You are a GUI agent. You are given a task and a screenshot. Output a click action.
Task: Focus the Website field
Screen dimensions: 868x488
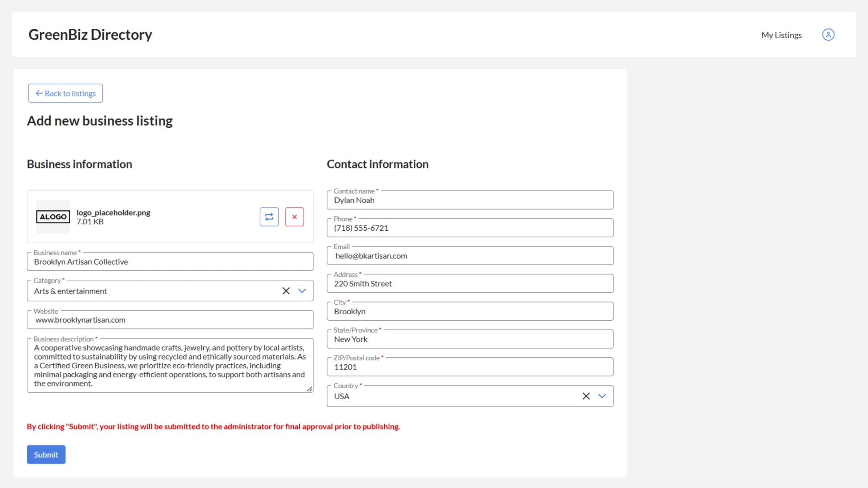click(x=170, y=319)
